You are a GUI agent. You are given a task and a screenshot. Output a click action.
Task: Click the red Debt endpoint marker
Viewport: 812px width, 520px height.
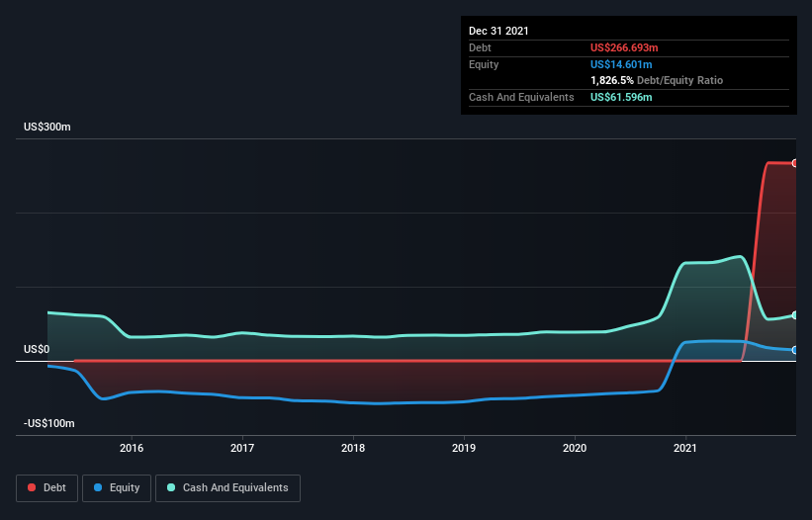click(795, 163)
